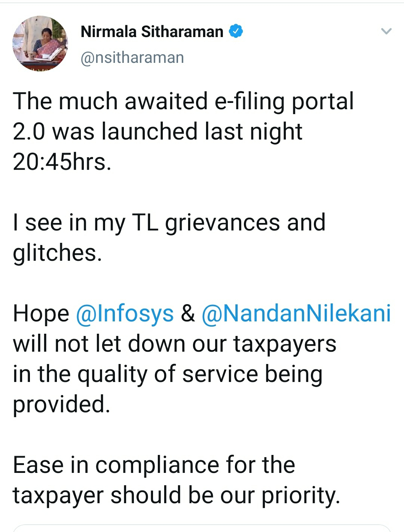Screen dimensions: 404x532
Task: Select the '20:45hrs.' text
Action: (62, 162)
